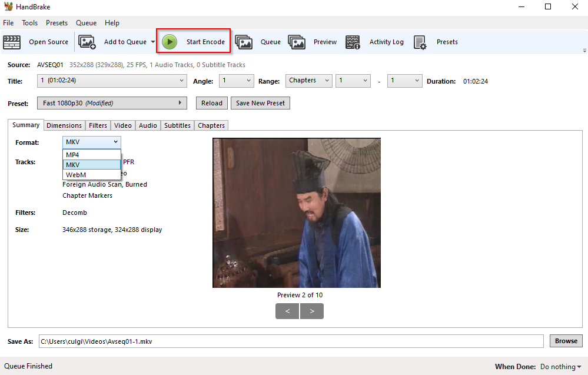Viewport: 588px width, 375px height.
Task: Open the When Done Do nothing dropdown
Action: coord(560,367)
